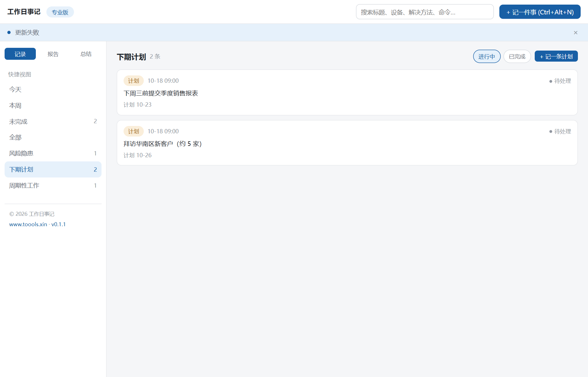Screen dimensions: 588x377
Task: Click the 计划 10-23 date text
Action: (x=138, y=105)
